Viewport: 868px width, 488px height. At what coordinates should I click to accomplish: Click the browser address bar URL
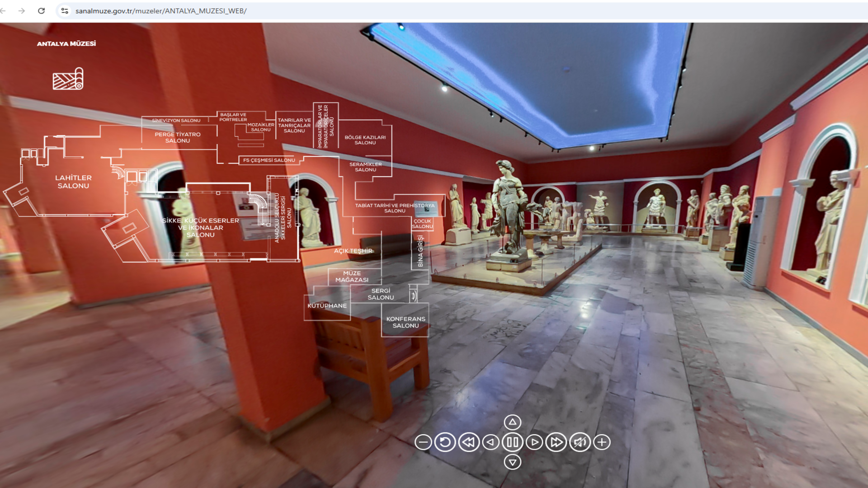click(161, 11)
